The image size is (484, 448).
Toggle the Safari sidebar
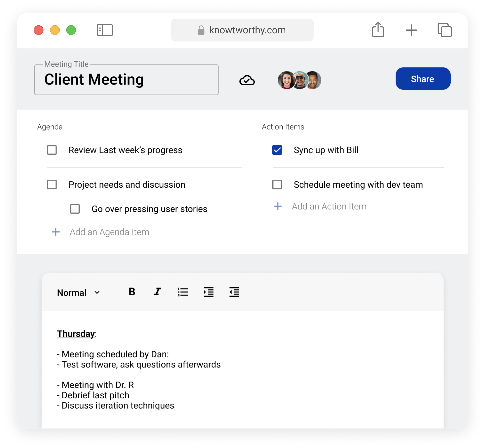click(104, 30)
